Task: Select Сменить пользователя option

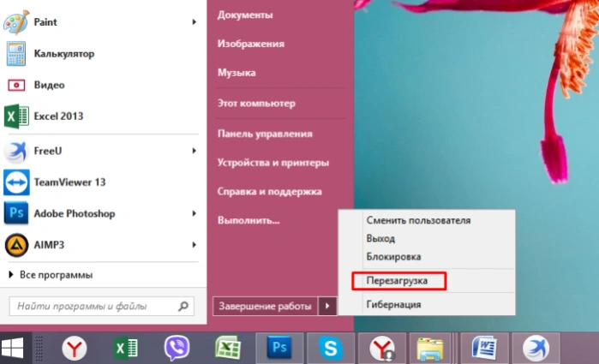Action: point(418,220)
